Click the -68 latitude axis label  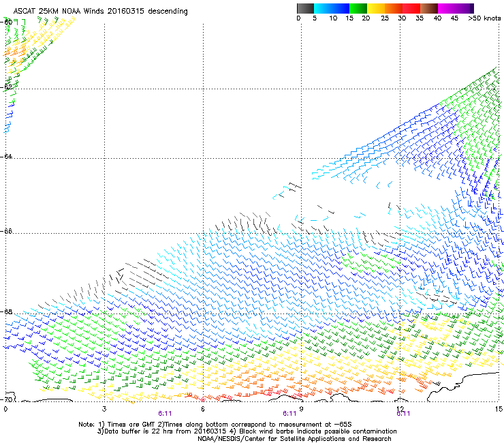click(x=6, y=311)
